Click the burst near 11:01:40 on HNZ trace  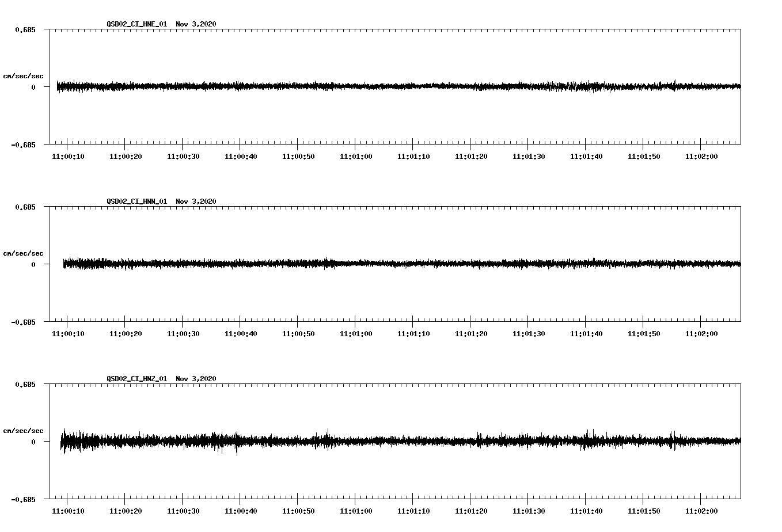[x=589, y=438]
